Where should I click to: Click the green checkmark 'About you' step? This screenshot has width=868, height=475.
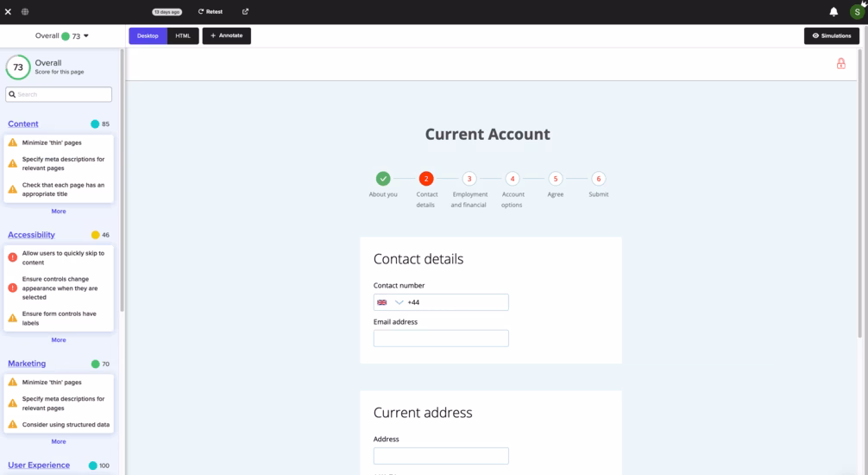383,179
